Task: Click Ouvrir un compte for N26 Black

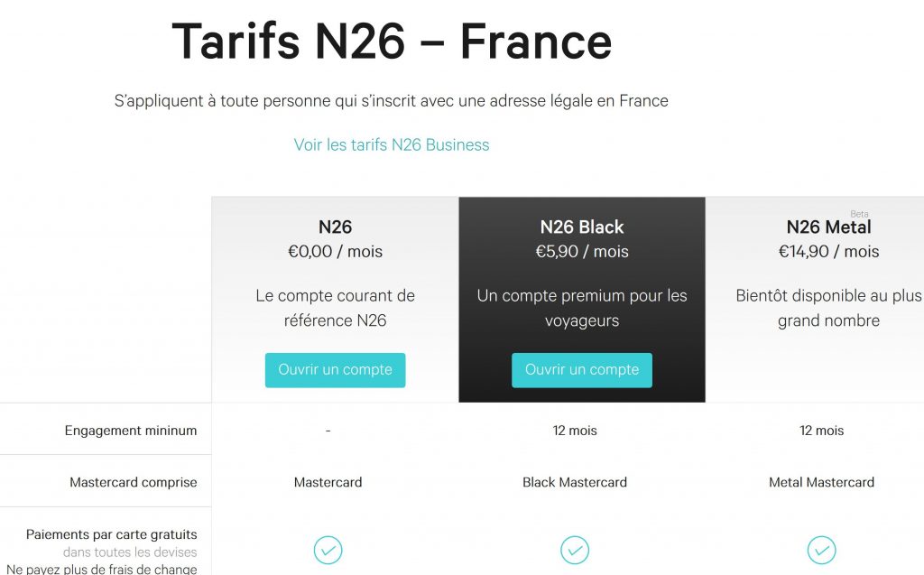Action: point(581,369)
